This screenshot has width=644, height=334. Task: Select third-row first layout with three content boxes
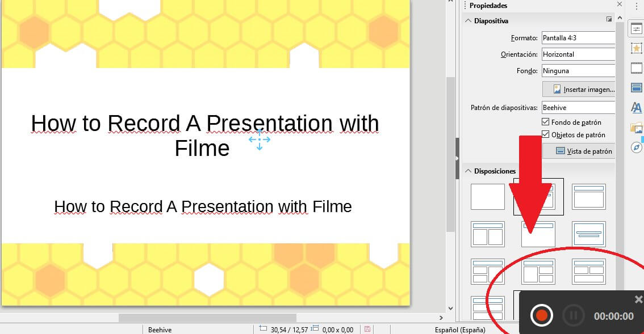[x=487, y=272]
